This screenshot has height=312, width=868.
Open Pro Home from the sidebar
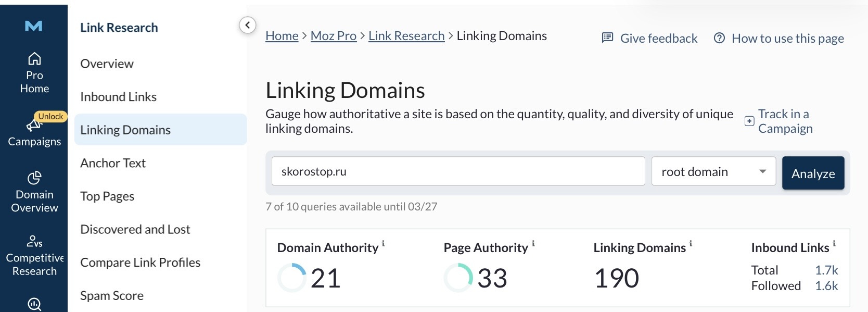click(x=34, y=73)
